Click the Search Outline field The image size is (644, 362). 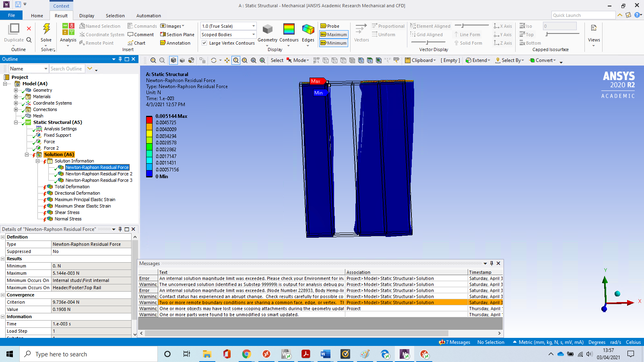67,69
